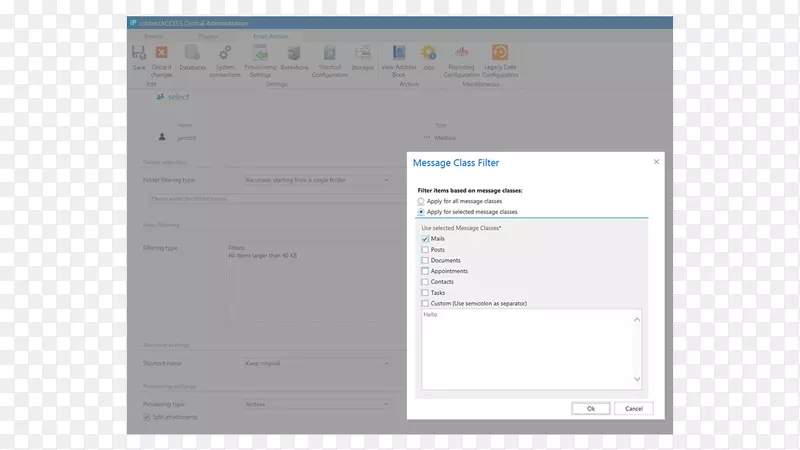800x450 pixels.
Task: Check the Appointments checkbox
Action: coord(425,271)
